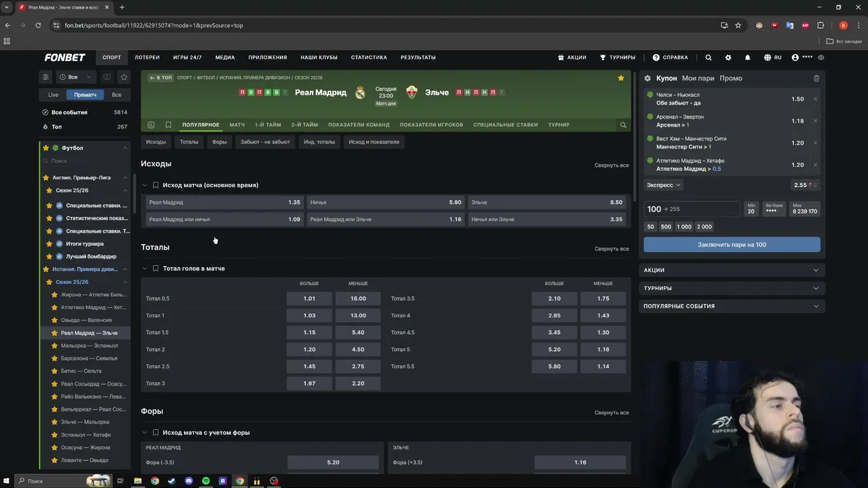Switch to the МАТЧ tab
This screenshot has width=868, height=488.
tap(237, 125)
